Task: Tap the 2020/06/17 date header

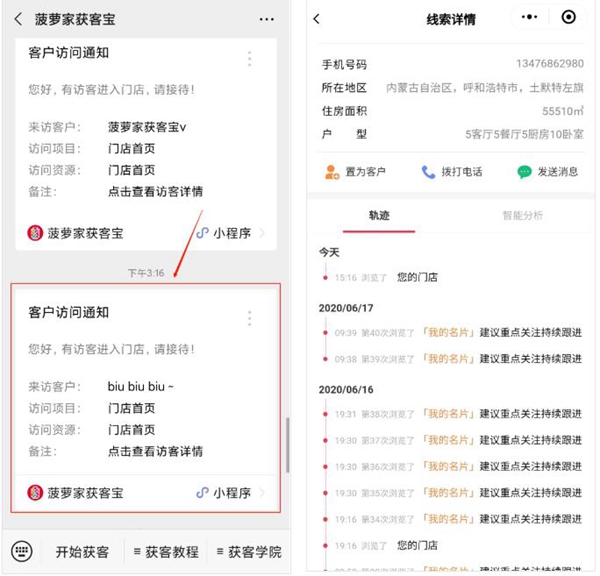Action: (x=346, y=308)
